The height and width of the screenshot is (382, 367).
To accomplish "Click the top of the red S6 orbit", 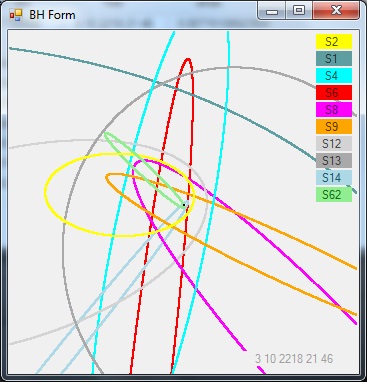I will pos(188,60).
